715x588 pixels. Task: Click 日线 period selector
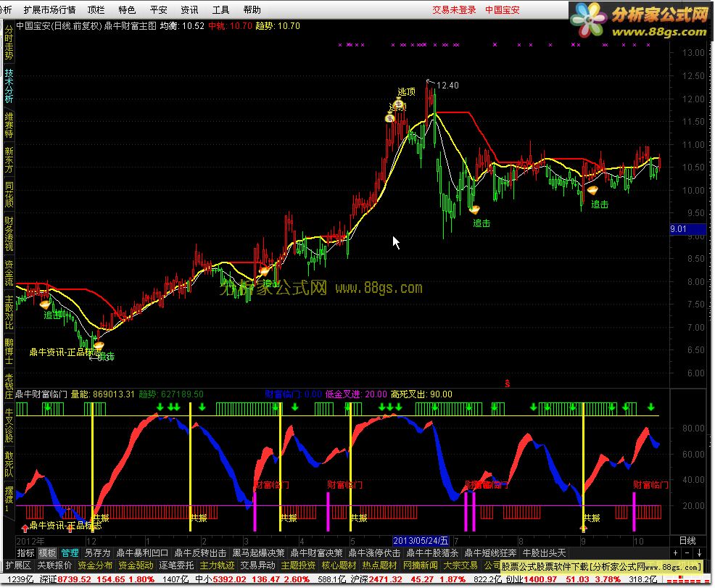coord(687,541)
